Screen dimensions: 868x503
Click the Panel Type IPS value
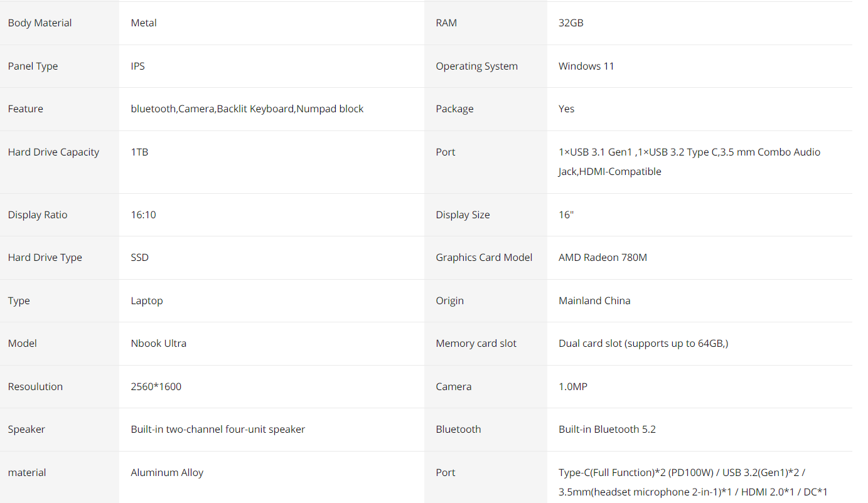(137, 66)
